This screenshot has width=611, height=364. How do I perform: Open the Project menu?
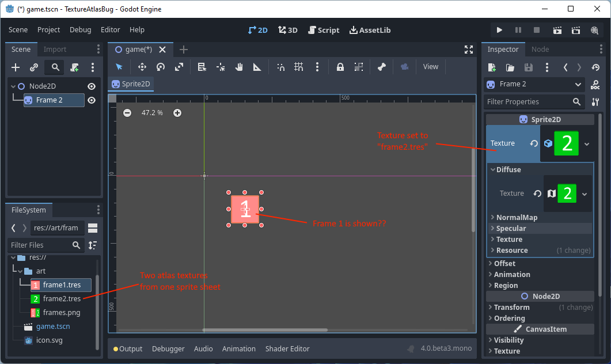(x=48, y=30)
